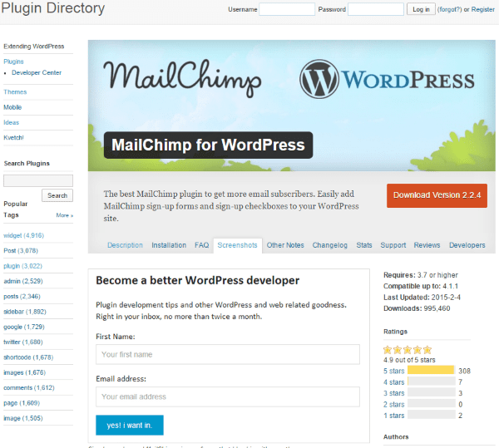The image size is (499, 448).
Task: Click the 4 stars rating link
Action: 393,382
